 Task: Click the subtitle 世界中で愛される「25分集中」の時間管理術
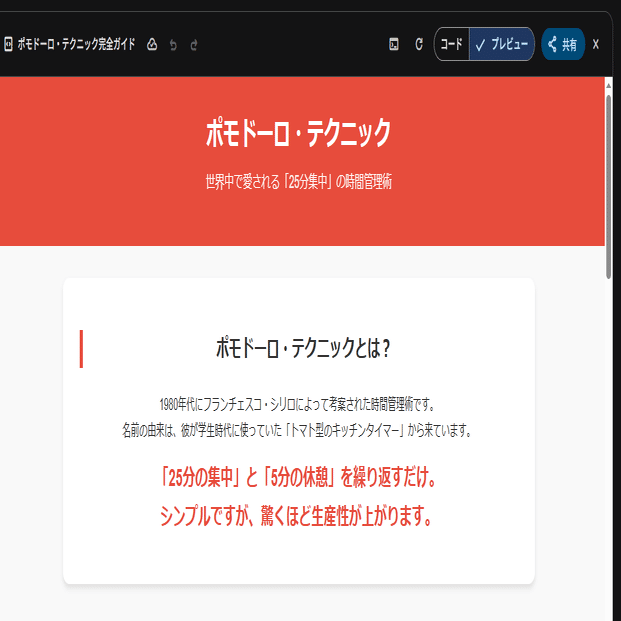[x=299, y=182]
